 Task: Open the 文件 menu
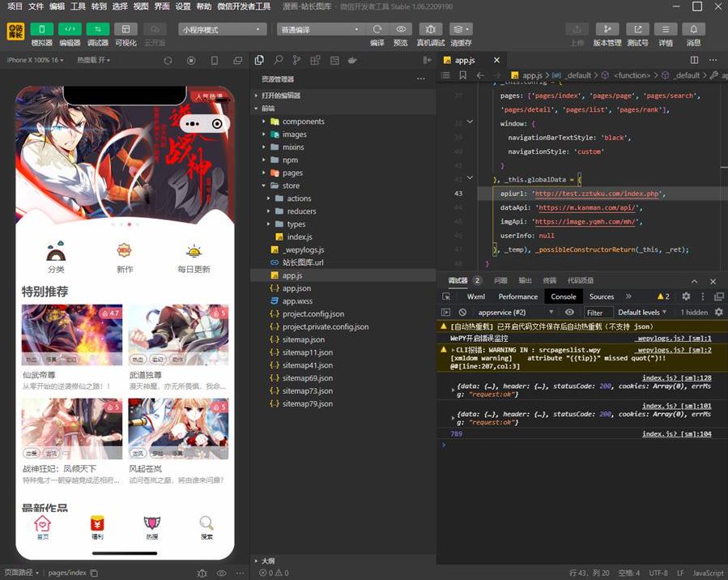(36, 6)
